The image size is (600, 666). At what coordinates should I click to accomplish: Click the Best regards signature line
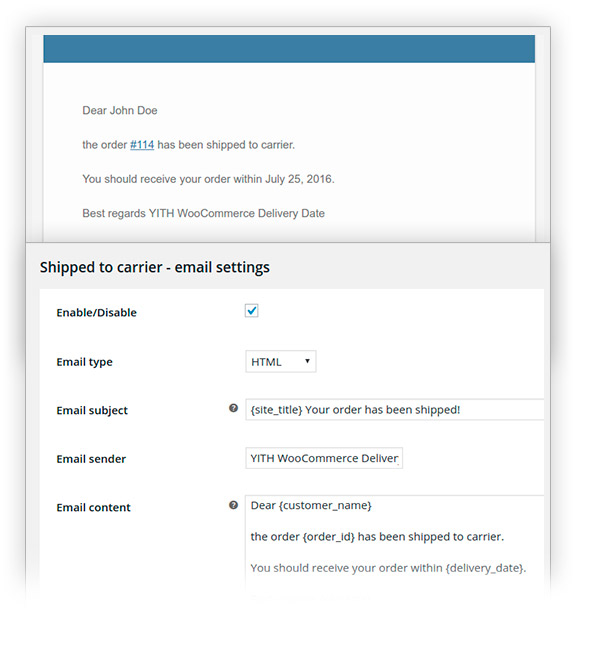203,213
